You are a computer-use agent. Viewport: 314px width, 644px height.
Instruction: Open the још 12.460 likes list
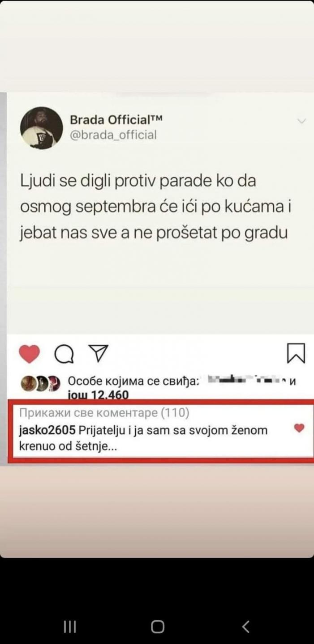click(98, 395)
